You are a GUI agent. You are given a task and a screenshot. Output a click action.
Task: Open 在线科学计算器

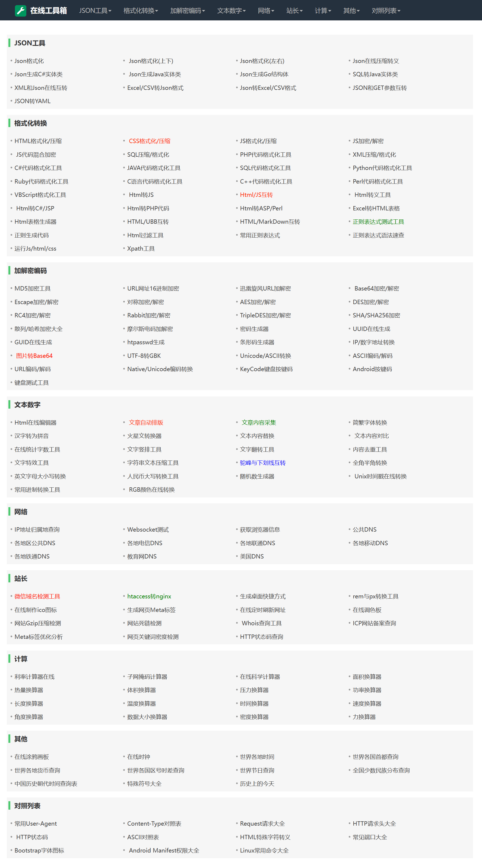coord(260,677)
